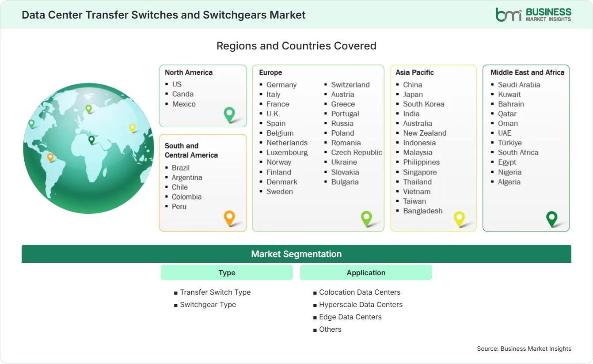
Task: Click the South and Central America heading
Action: click(191, 150)
